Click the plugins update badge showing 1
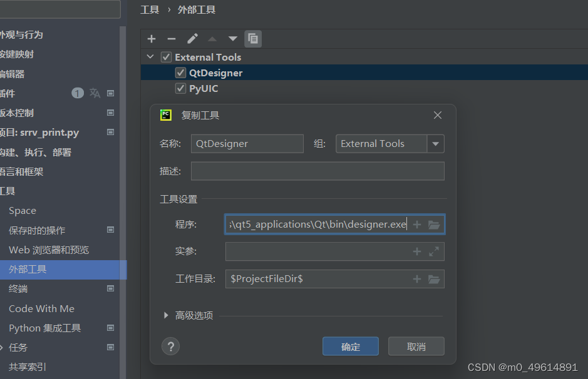Image resolution: width=588 pixels, height=379 pixels. pyautogui.click(x=78, y=93)
